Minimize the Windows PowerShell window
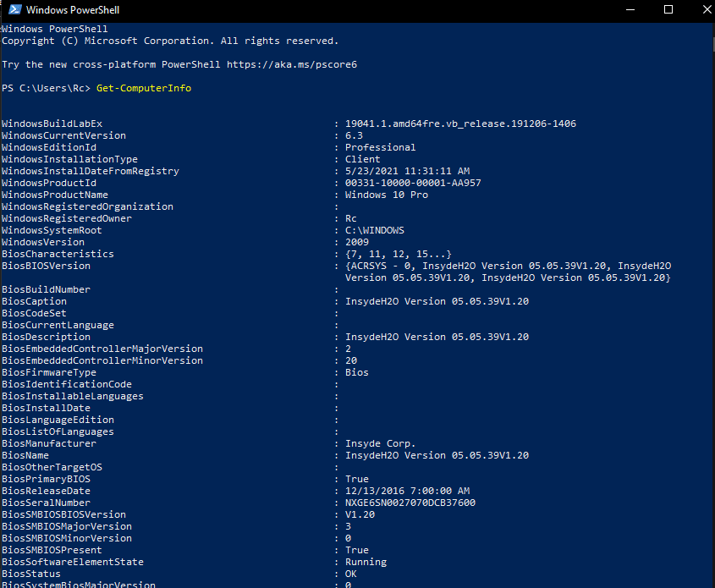The height and width of the screenshot is (588, 715). click(630, 9)
